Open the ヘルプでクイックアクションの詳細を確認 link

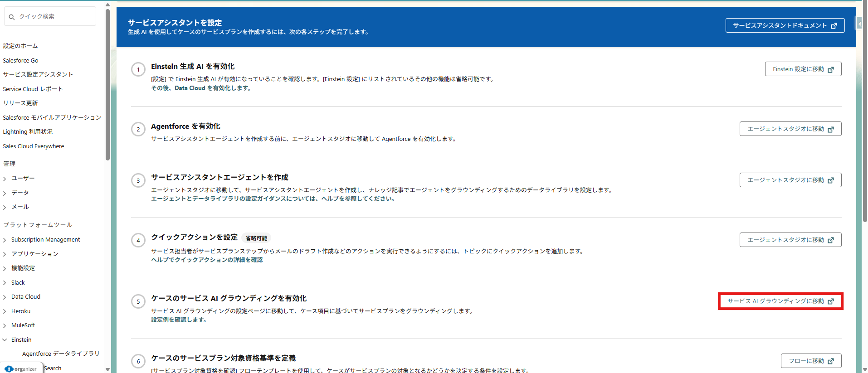click(207, 260)
